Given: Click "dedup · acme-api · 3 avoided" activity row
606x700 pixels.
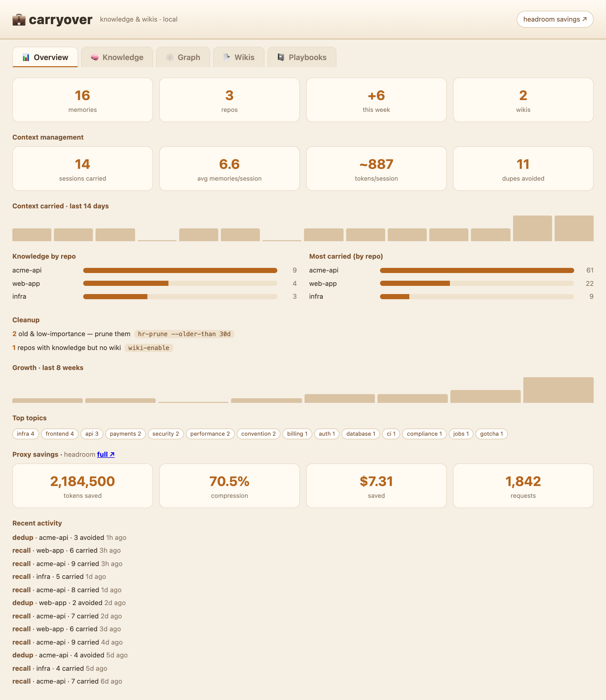Looking at the screenshot, I should click(x=69, y=538).
